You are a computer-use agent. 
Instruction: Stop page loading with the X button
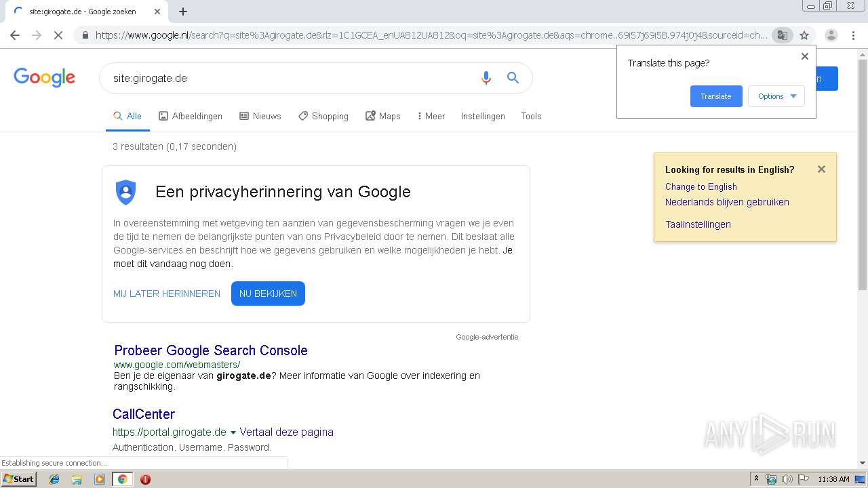(x=58, y=35)
